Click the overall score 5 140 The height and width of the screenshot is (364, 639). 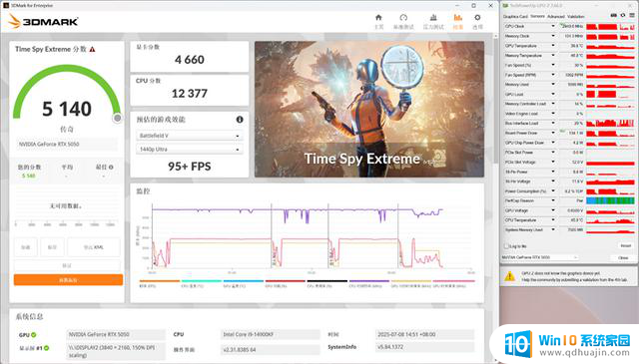pos(67,109)
